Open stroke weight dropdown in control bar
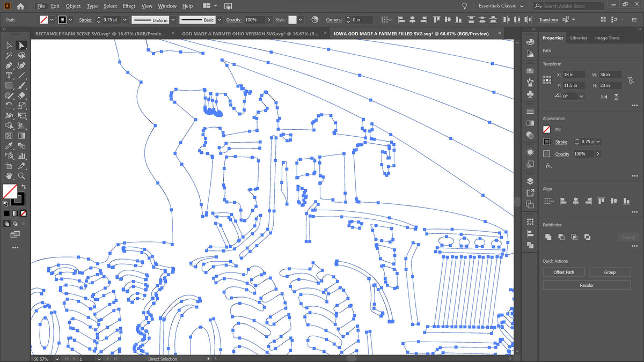The width and height of the screenshot is (644, 362). [125, 20]
